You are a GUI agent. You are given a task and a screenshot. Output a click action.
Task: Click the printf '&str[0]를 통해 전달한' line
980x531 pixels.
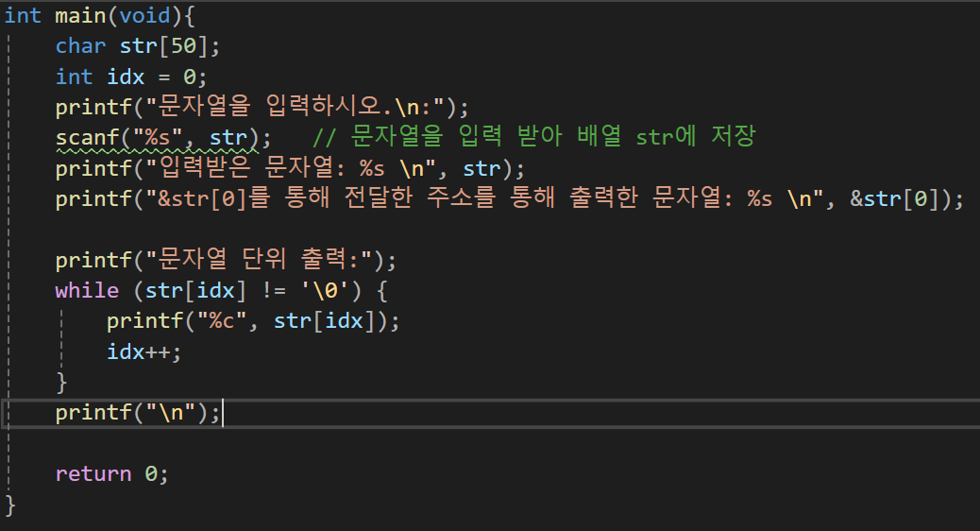pyautogui.click(x=510, y=199)
